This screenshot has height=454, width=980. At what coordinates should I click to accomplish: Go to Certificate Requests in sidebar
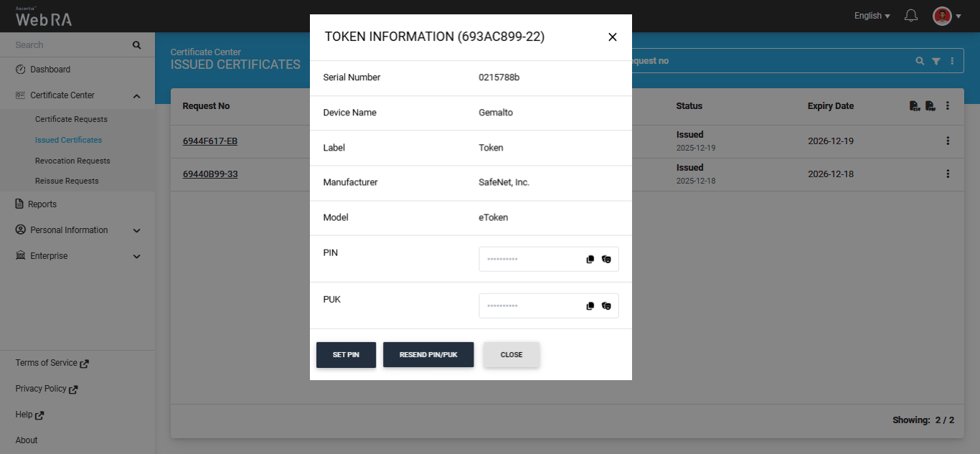(x=71, y=119)
